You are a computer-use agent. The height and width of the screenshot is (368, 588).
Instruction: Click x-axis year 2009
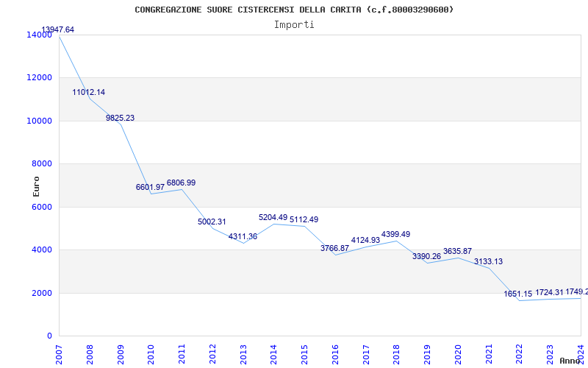[121, 355]
